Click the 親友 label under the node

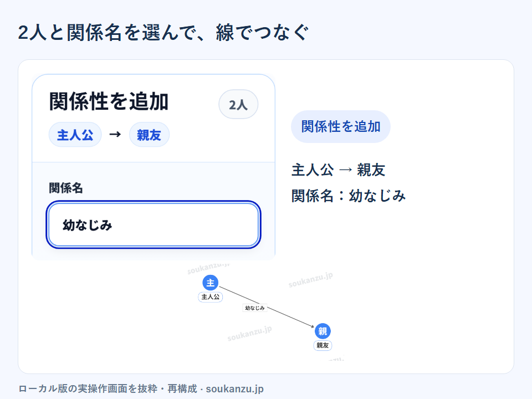point(323,345)
